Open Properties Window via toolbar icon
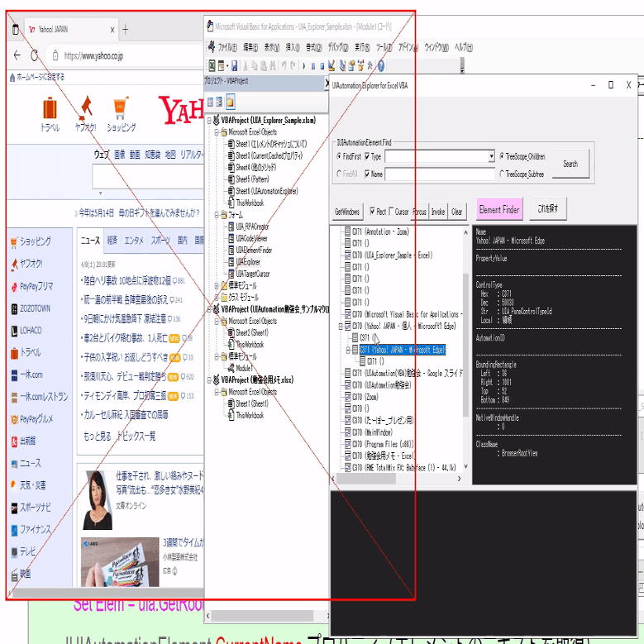The height and width of the screenshot is (644, 644). [x=352, y=65]
